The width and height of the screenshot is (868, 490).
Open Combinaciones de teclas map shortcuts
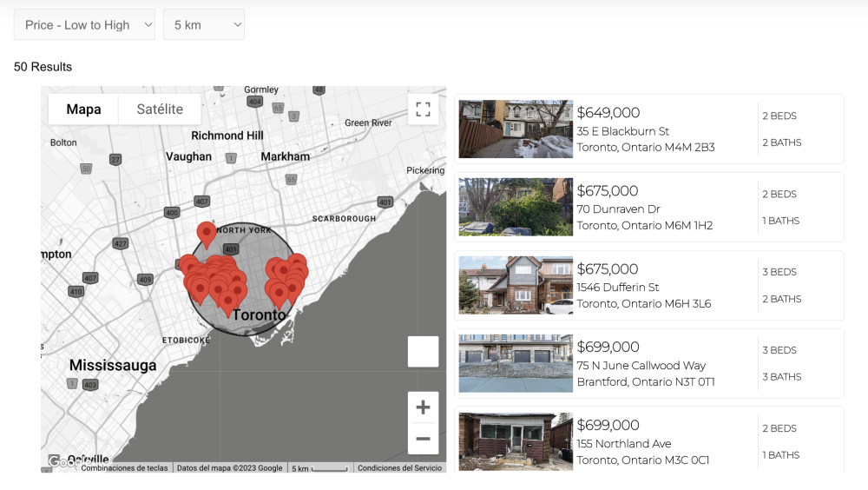click(x=124, y=467)
